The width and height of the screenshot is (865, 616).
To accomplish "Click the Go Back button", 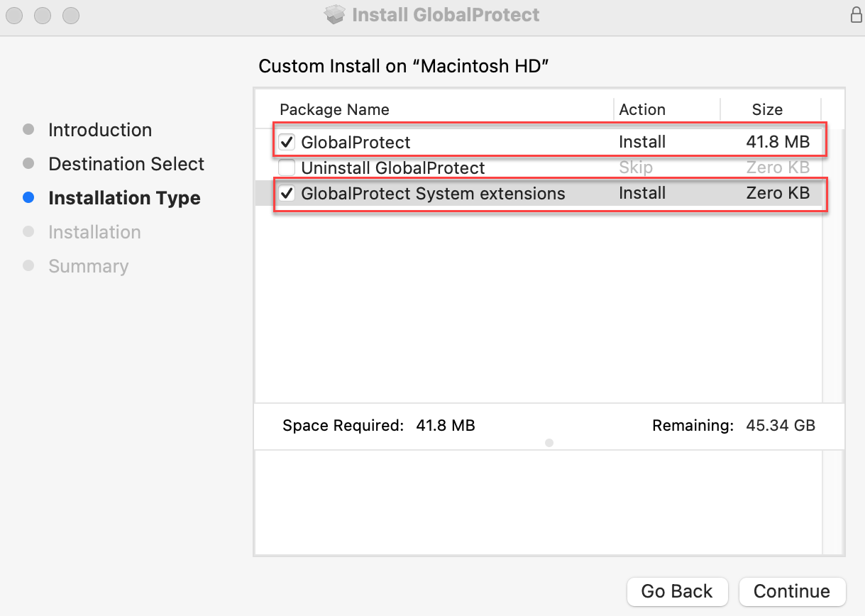I will pyautogui.click(x=677, y=591).
